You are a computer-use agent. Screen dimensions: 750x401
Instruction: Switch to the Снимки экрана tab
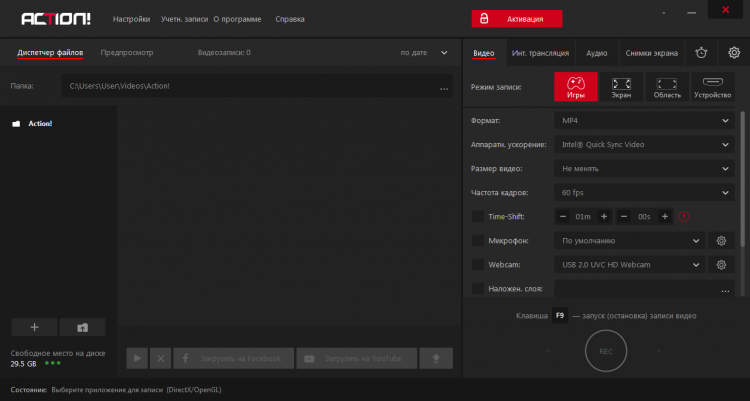coord(651,53)
